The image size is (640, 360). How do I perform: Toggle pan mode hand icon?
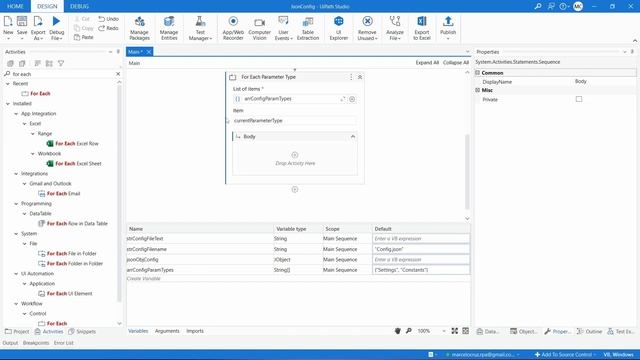coord(398,331)
